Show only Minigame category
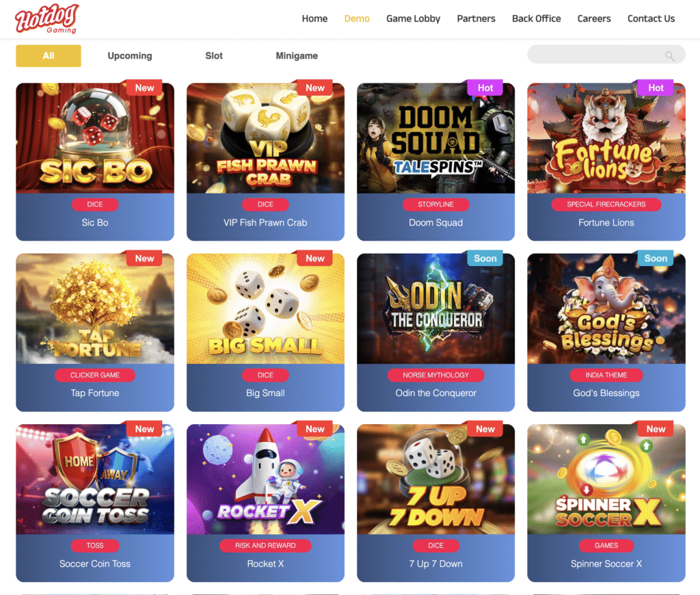This screenshot has height=595, width=700. click(x=297, y=56)
